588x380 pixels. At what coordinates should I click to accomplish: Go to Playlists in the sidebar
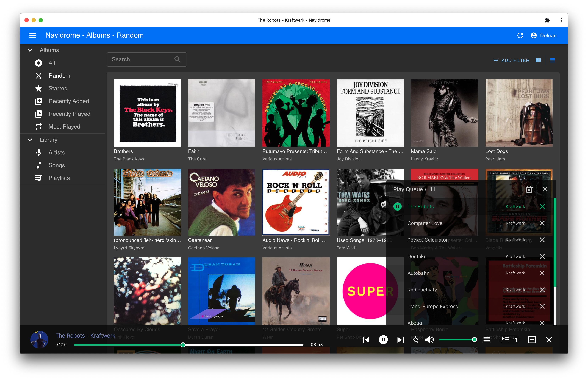tap(59, 178)
